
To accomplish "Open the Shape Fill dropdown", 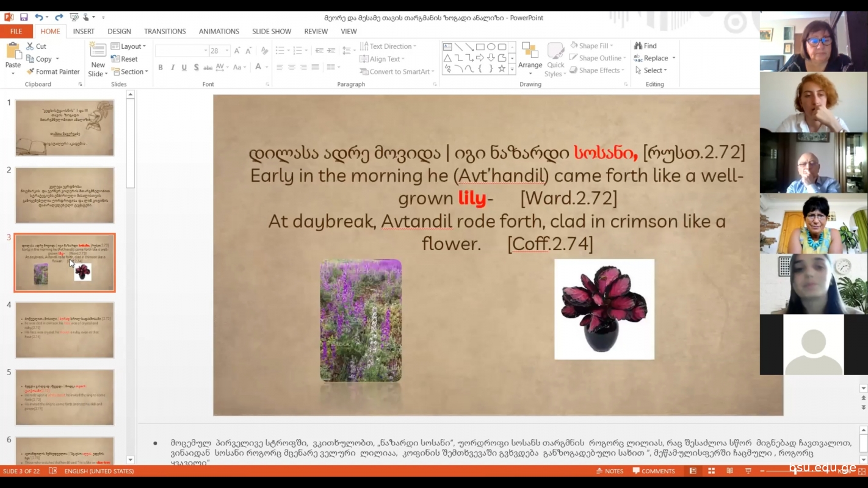I will [592, 46].
